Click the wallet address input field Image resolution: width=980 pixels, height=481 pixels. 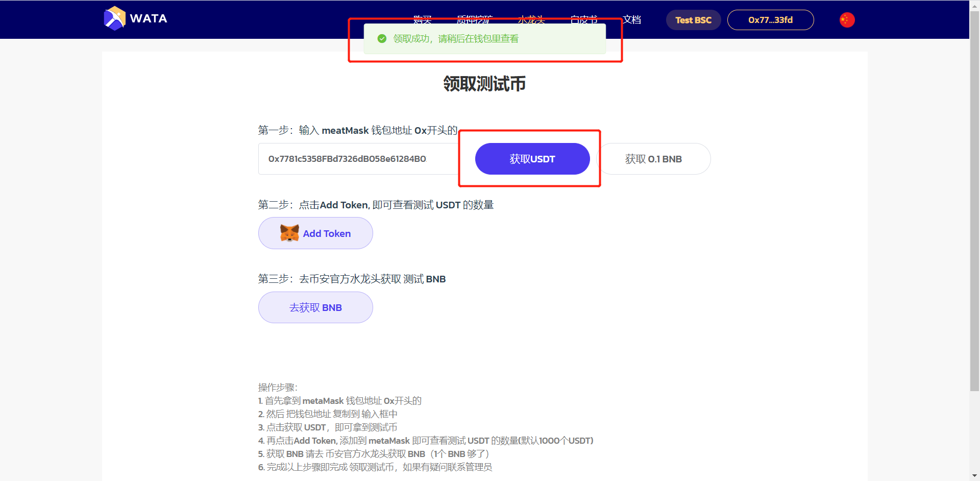[x=357, y=159]
